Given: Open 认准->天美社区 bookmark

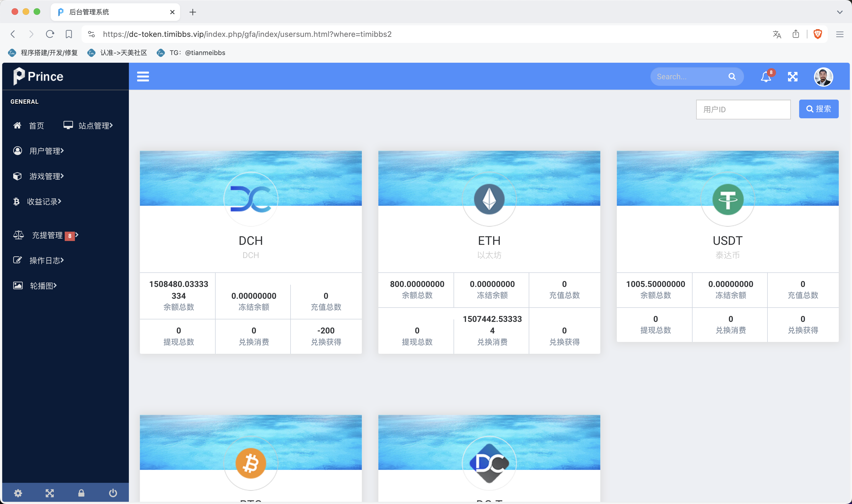Looking at the screenshot, I should pyautogui.click(x=117, y=53).
